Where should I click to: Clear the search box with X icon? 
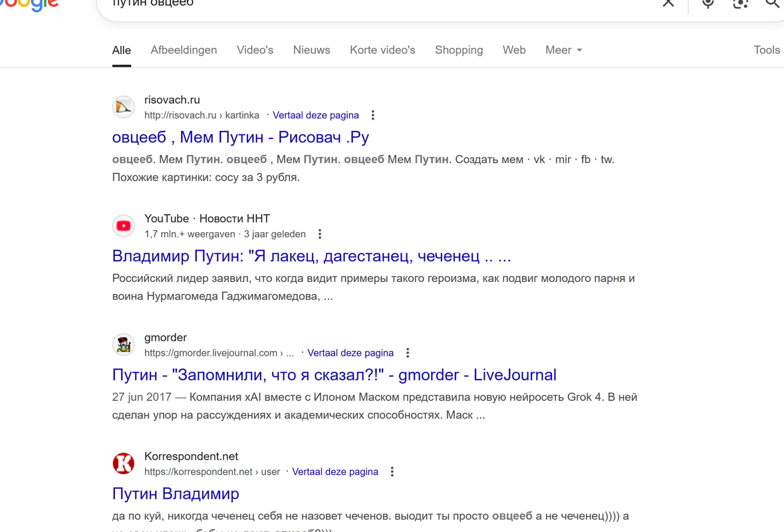pyautogui.click(x=668, y=3)
